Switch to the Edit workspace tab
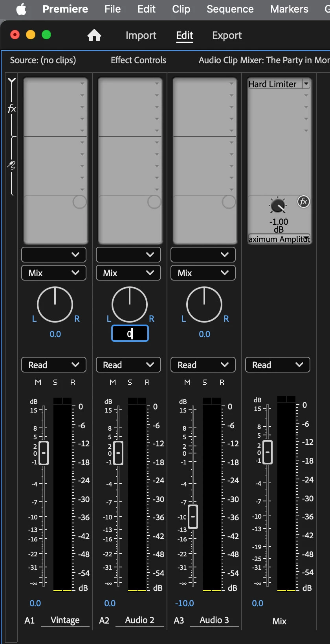Screen dimensions: 330x644 tap(185, 35)
